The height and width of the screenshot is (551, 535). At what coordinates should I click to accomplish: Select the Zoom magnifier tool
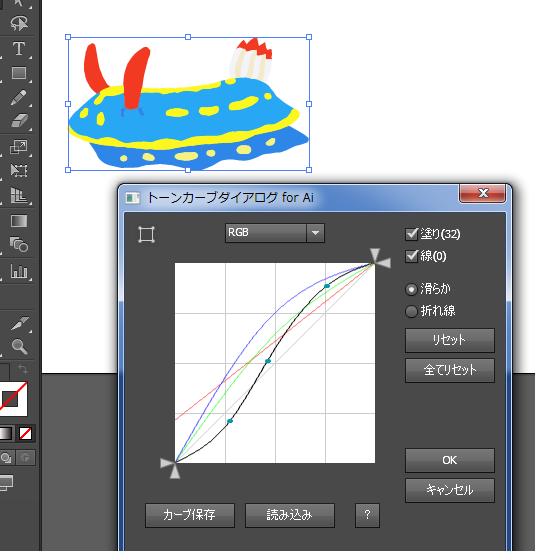pyautogui.click(x=19, y=346)
